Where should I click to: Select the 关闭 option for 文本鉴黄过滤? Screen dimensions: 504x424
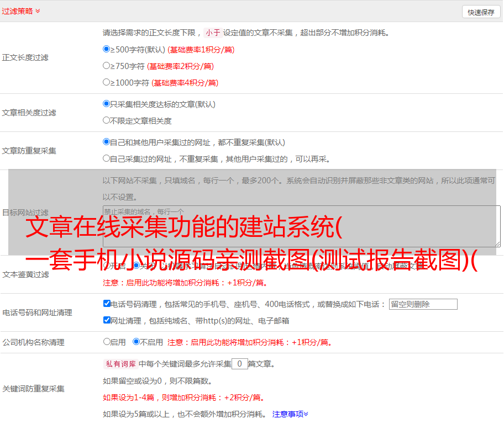click(x=136, y=266)
